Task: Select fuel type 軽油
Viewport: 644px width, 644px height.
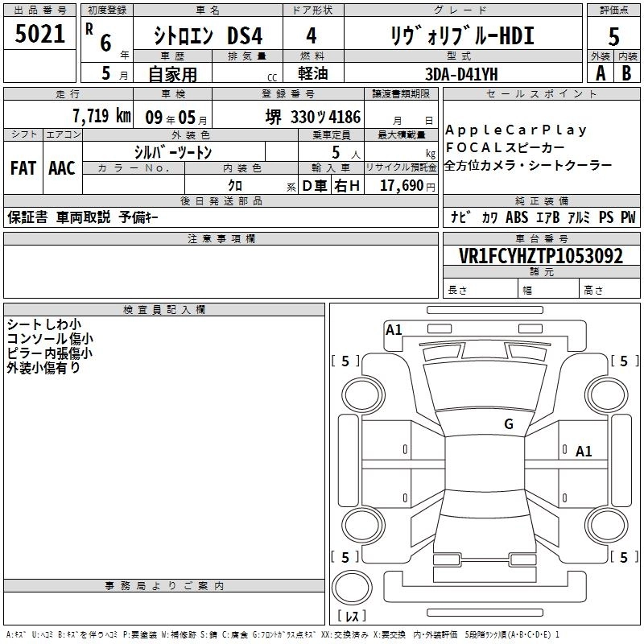Action: [313, 73]
